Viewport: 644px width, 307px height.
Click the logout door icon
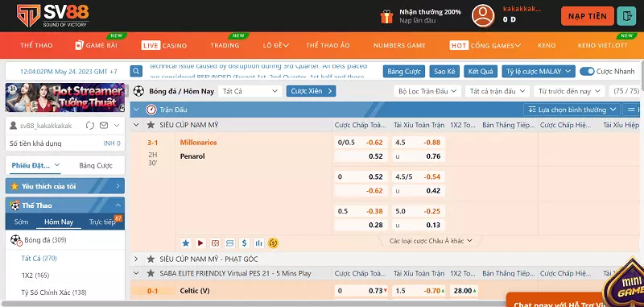(626, 16)
